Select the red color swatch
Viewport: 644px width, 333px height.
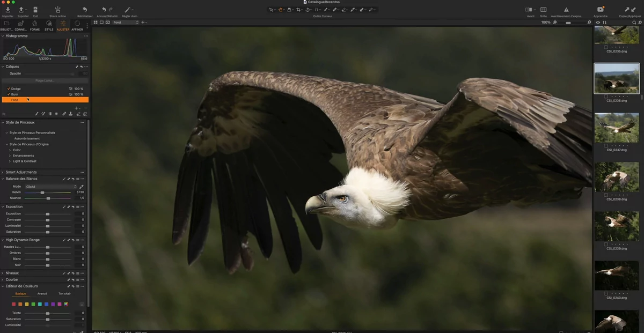pyautogui.click(x=14, y=305)
